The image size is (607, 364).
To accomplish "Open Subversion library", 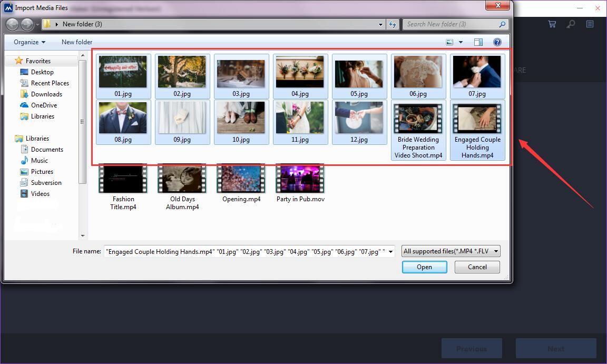I will [x=41, y=183].
